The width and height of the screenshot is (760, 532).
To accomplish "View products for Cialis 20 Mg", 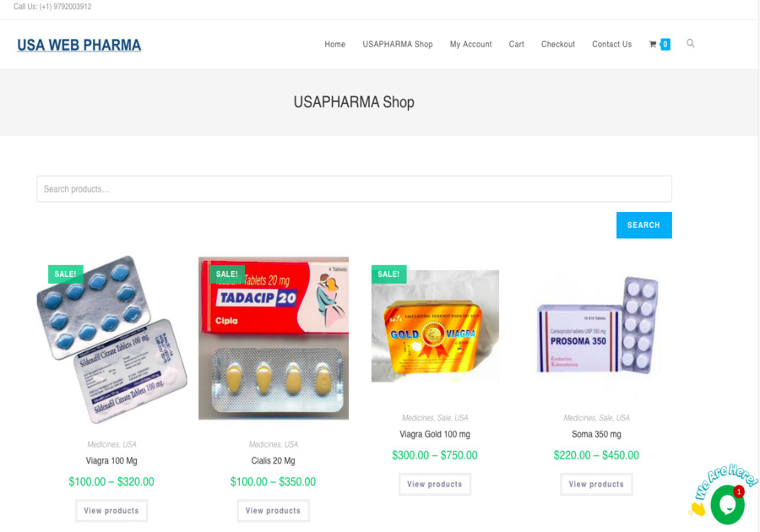I will (x=273, y=511).
